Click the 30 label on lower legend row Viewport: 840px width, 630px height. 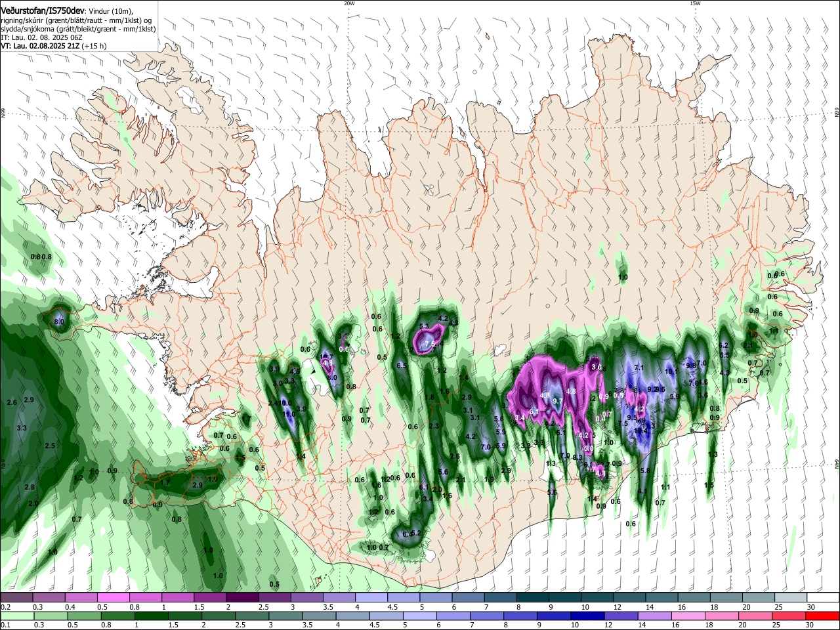click(x=811, y=625)
